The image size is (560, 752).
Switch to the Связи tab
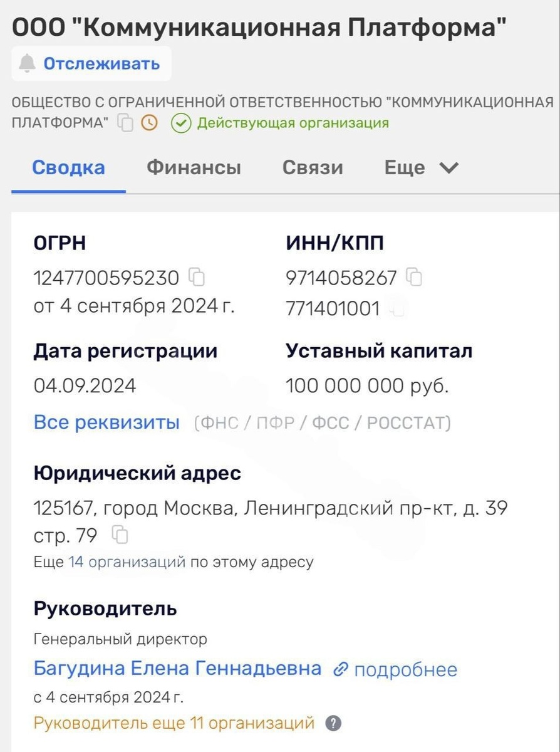coord(313,167)
